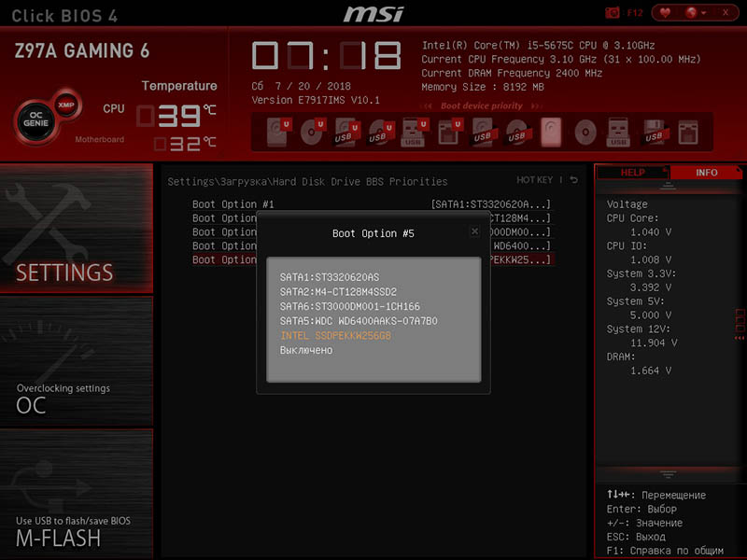Click the Enter: Выбор key hint
This screenshot has height=560, width=747.
(x=641, y=509)
